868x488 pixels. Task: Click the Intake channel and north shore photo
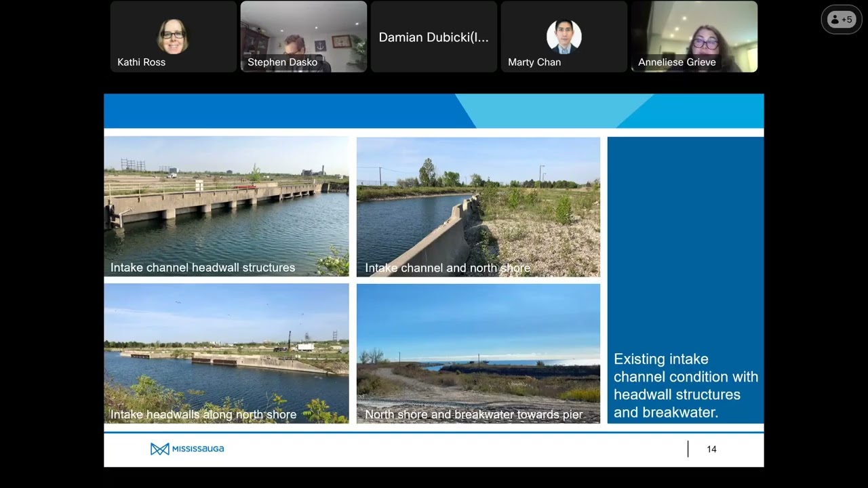(478, 206)
